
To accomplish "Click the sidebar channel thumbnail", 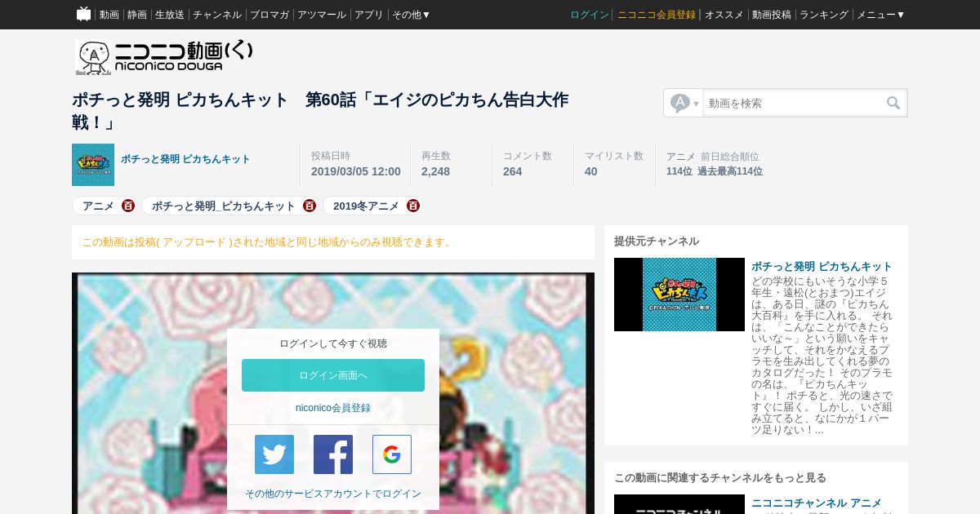I will [x=679, y=295].
